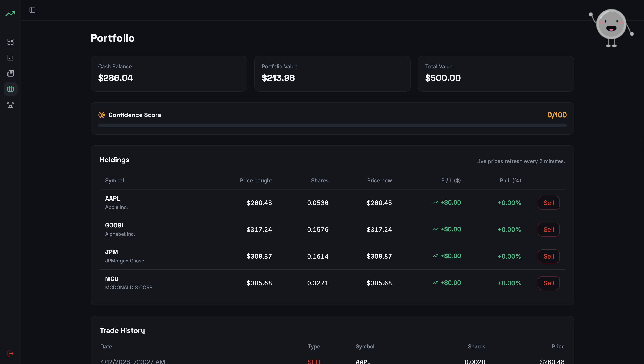Click the Confidence Score progress bar
The width and height of the screenshot is (644, 364).
coord(332,125)
